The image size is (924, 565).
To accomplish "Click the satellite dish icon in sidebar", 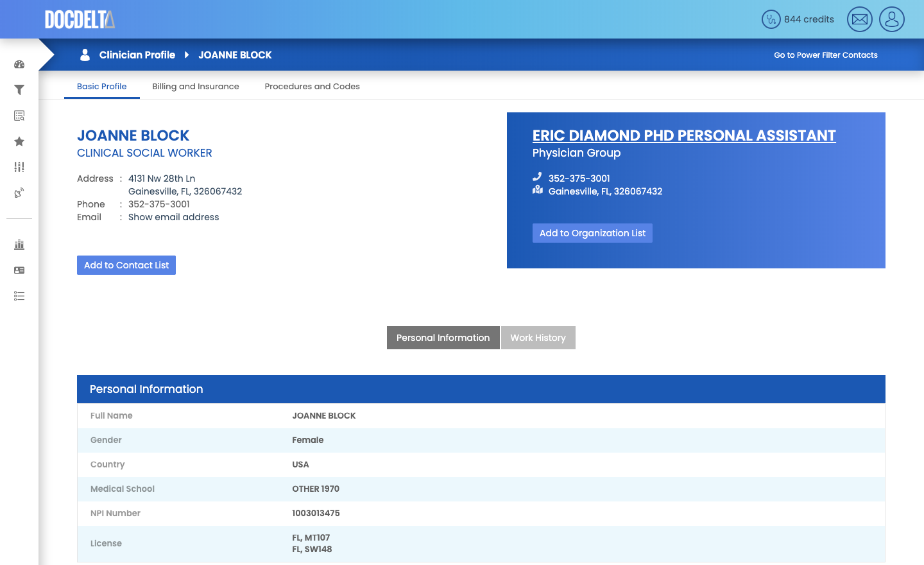I will pos(19,193).
